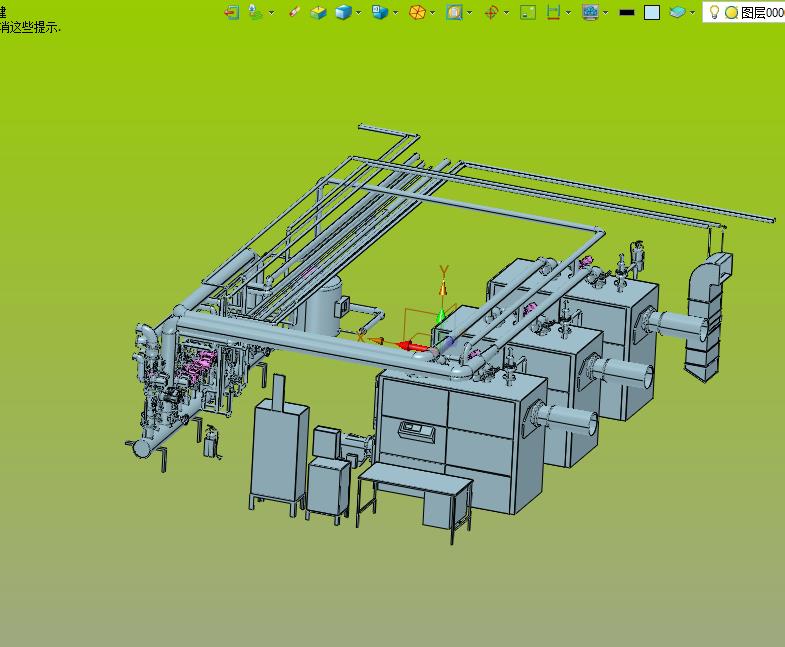The height and width of the screenshot is (647, 785).
Task: Click the teal plane surface icon
Action: click(677, 12)
